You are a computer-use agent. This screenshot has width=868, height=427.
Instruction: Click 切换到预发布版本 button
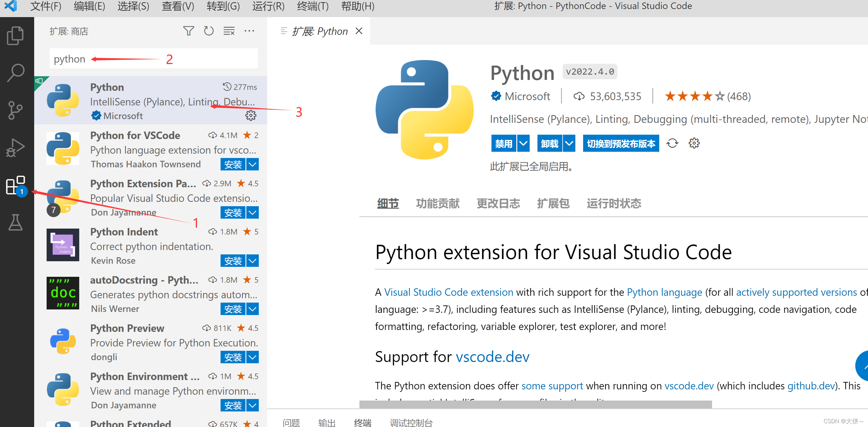[621, 143]
